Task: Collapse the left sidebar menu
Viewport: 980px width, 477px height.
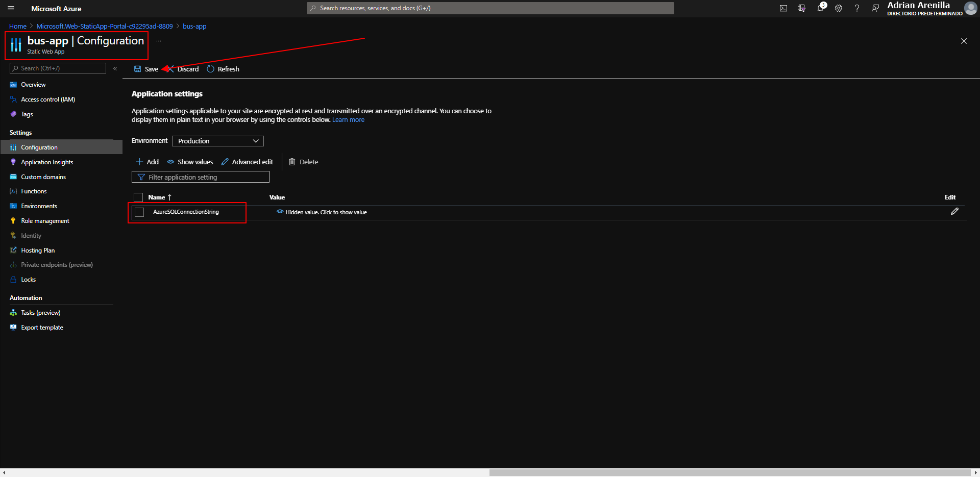Action: (x=115, y=68)
